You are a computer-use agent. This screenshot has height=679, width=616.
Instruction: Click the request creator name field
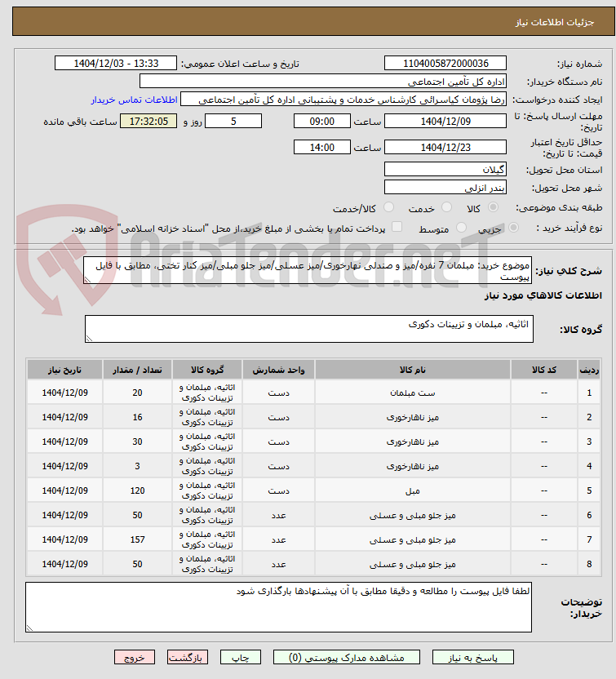pyautogui.click(x=343, y=100)
